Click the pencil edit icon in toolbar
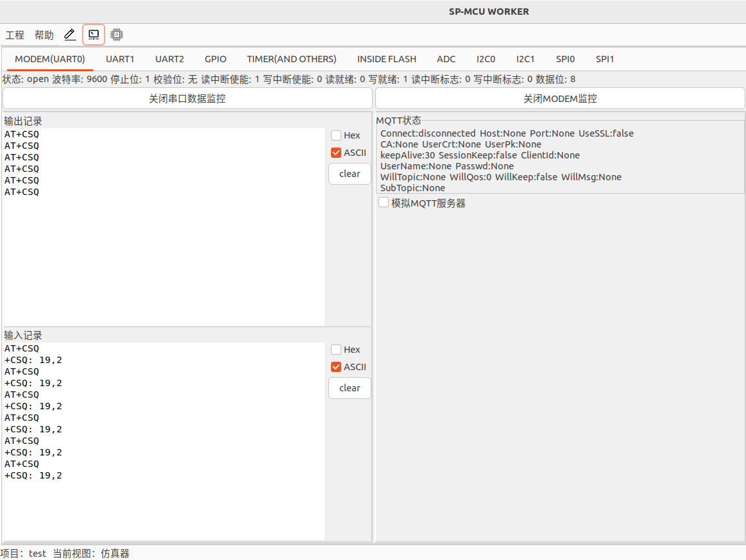Image resolution: width=746 pixels, height=560 pixels. tap(70, 35)
